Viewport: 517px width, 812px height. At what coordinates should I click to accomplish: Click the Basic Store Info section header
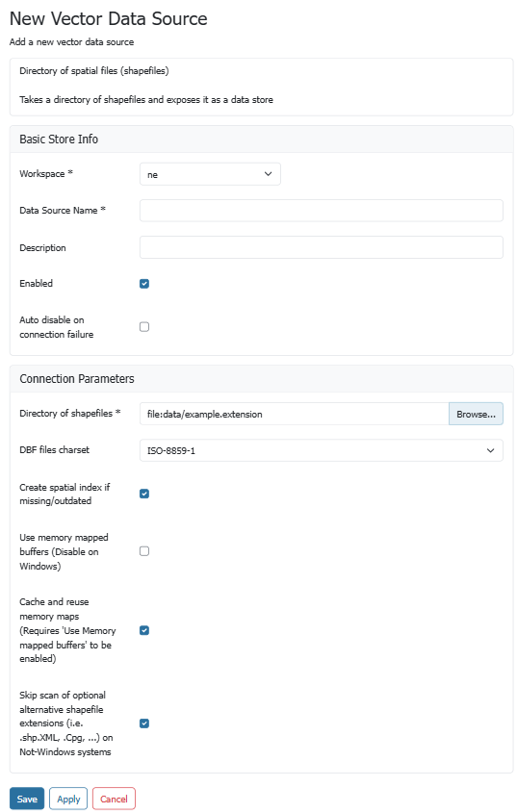click(59, 139)
